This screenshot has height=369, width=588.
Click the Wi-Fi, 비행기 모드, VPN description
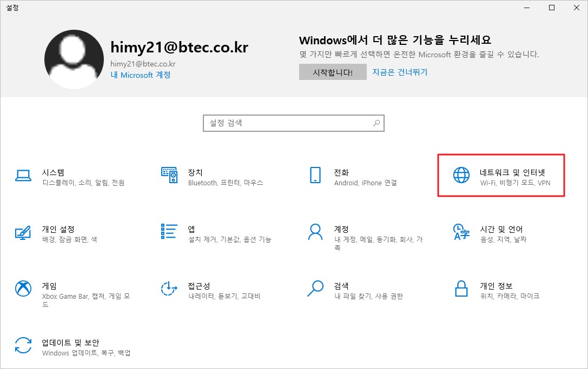(x=516, y=183)
